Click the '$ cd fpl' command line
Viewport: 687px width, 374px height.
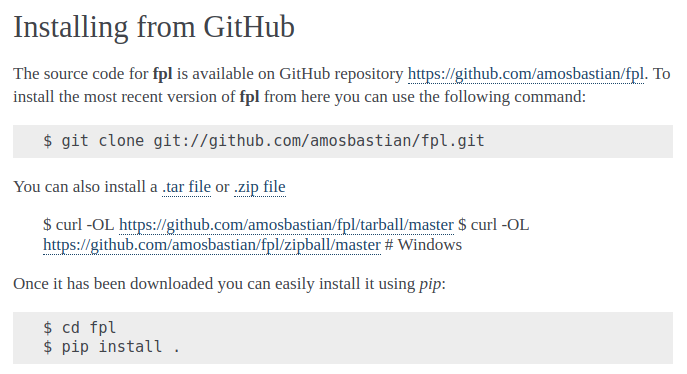pyautogui.click(x=79, y=328)
